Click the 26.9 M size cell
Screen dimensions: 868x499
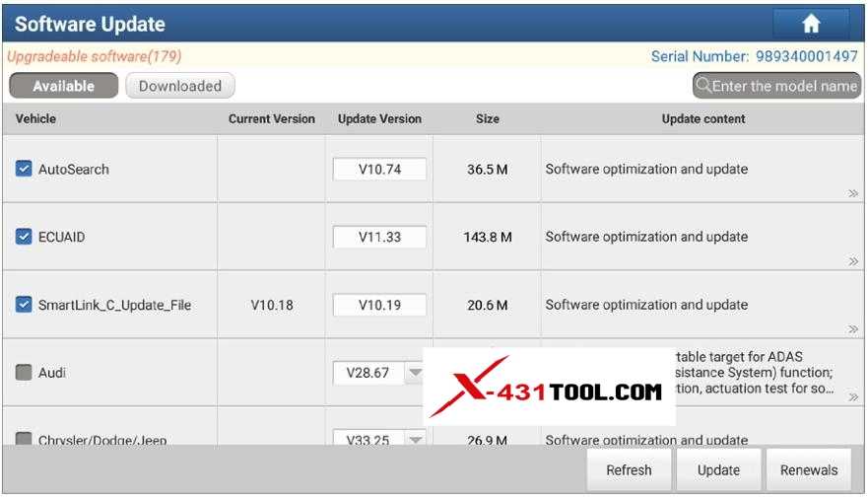coord(487,440)
